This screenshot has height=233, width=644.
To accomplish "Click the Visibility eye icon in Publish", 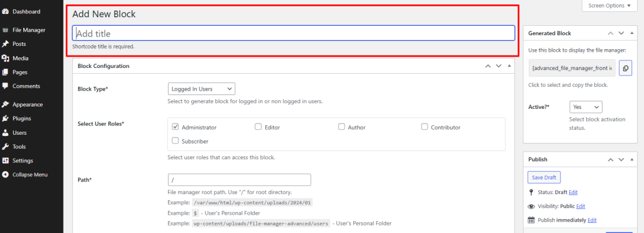I will (x=531, y=207).
